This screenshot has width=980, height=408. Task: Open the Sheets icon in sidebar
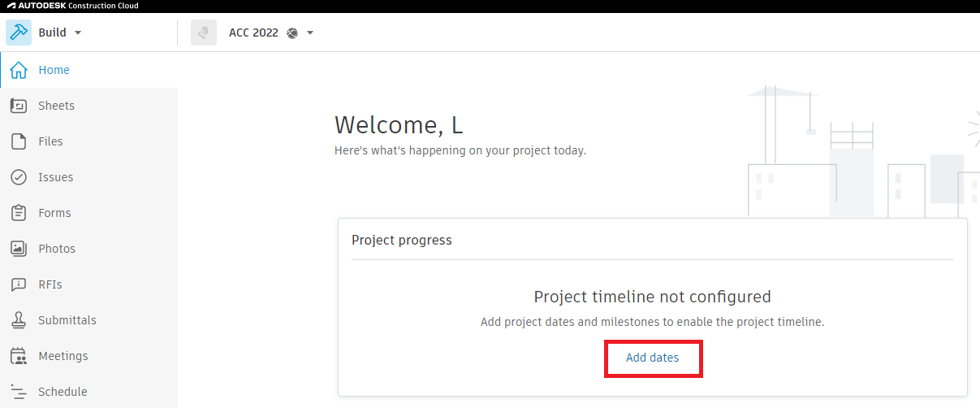coord(19,106)
